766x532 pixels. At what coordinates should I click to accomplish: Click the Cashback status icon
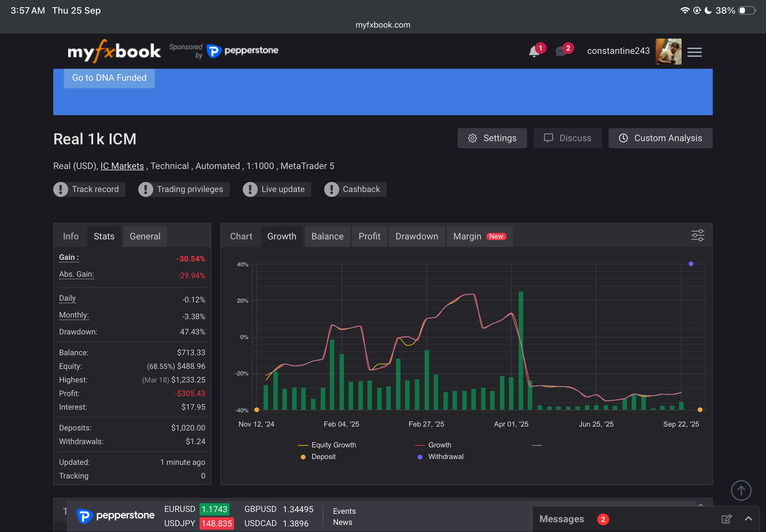tap(331, 189)
